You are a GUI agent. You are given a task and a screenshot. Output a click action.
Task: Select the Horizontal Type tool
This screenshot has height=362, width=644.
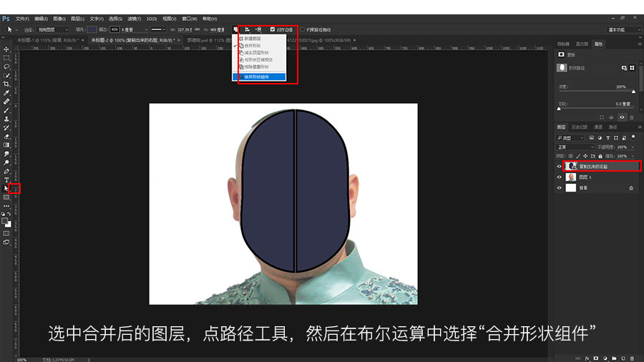(x=6, y=180)
